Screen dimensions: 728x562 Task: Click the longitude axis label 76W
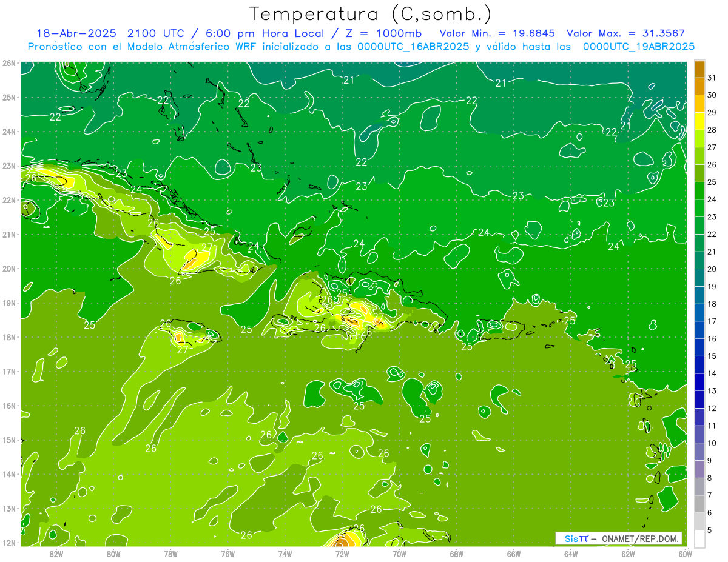pos(228,554)
